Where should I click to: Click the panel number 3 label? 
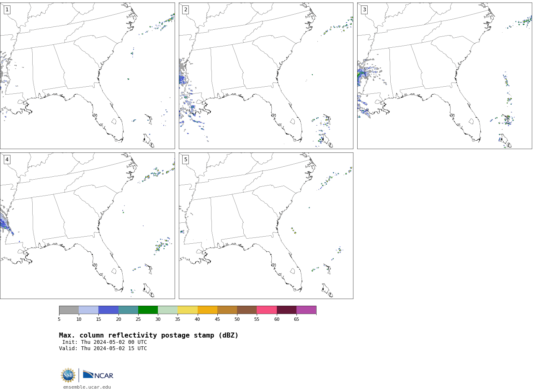(364, 10)
